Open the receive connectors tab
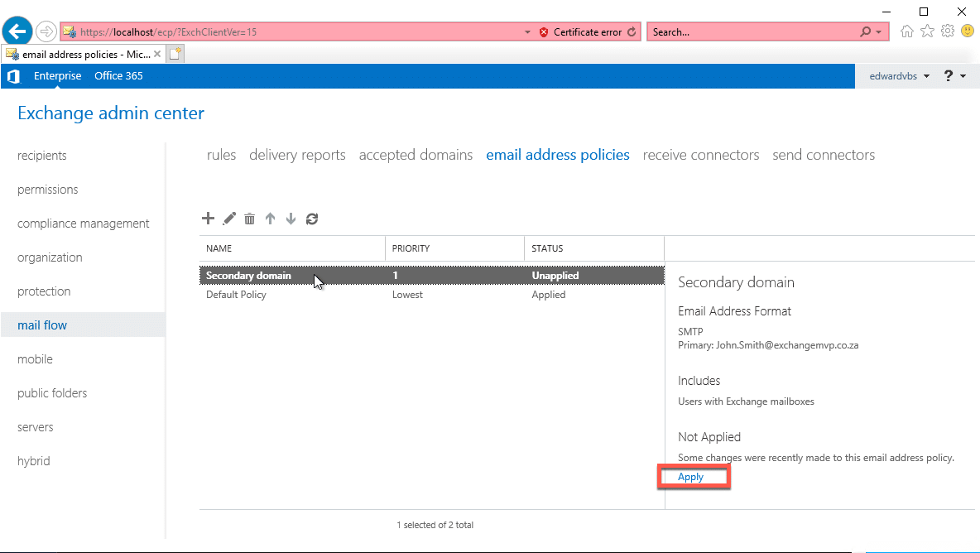Image resolution: width=980 pixels, height=553 pixels. click(701, 155)
